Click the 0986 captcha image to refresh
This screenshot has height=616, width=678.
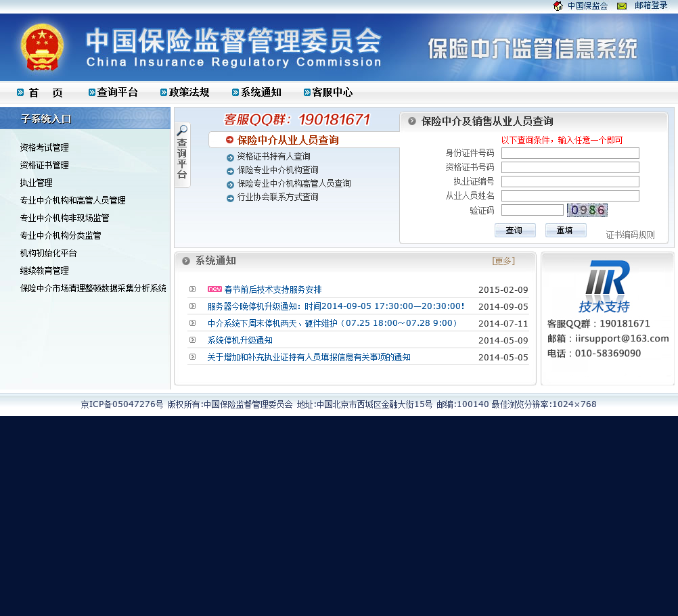pos(587,210)
